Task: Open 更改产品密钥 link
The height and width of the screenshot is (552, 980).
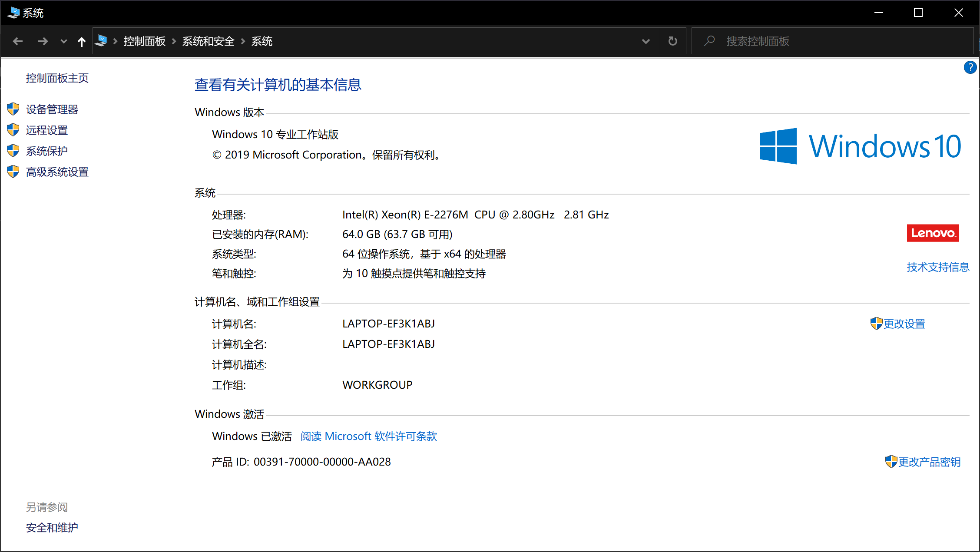Action: tap(930, 462)
